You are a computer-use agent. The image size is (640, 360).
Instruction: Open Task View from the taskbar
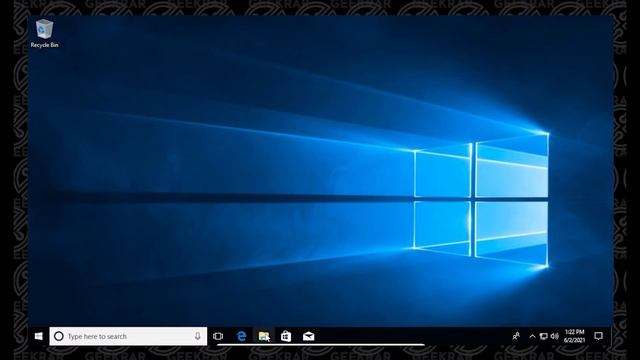[x=218, y=336]
